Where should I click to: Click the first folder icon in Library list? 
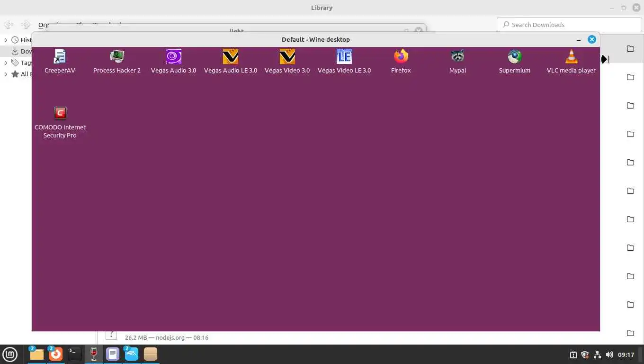click(x=630, y=49)
